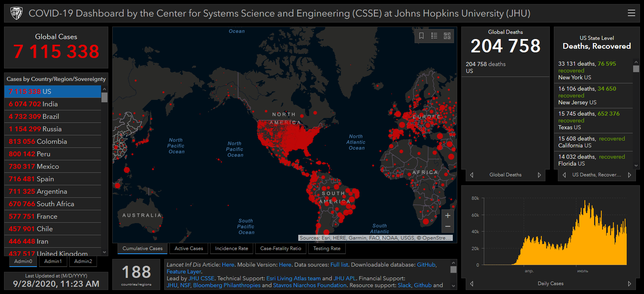Select India in the country list
644x294 pixels.
pyautogui.click(x=53, y=104)
